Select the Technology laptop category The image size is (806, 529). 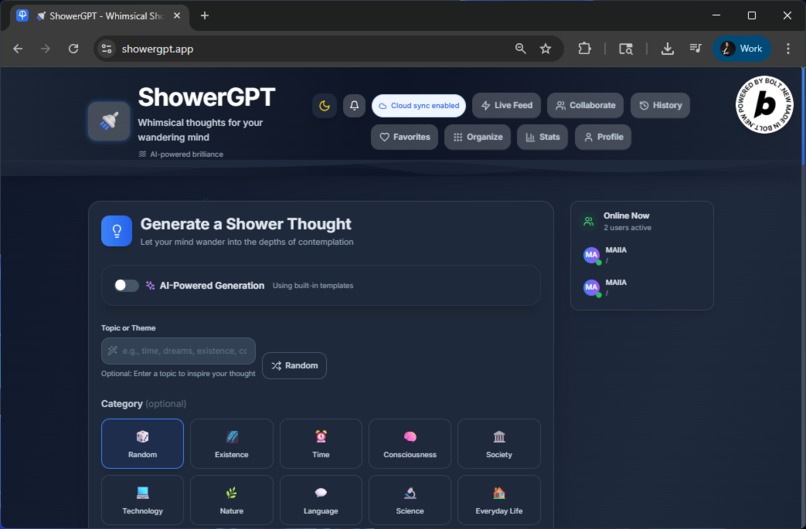(x=142, y=500)
